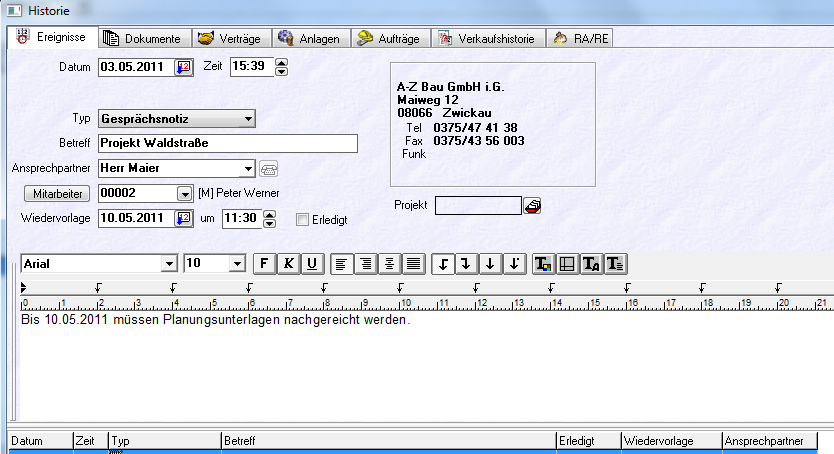The width and height of the screenshot is (834, 454).
Task: Open the text color tool
Action: (543, 263)
